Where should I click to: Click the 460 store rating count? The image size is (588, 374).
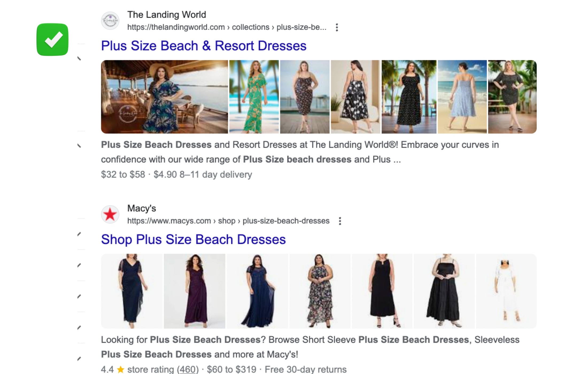pyautogui.click(x=188, y=369)
